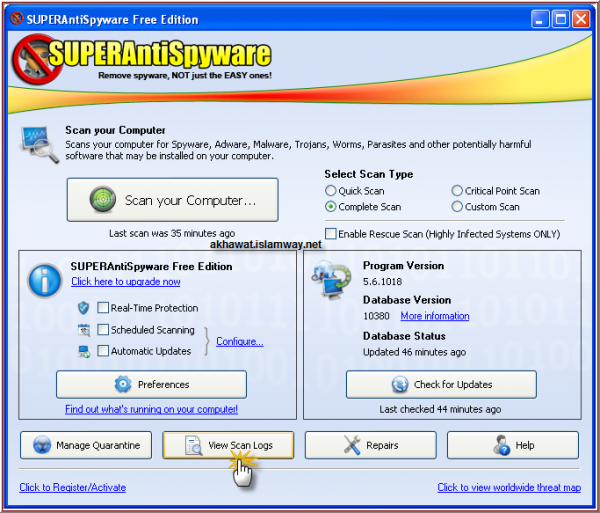The image size is (600, 513).
Task: Enable Scheduled Scanning checkbox
Action: tap(103, 330)
